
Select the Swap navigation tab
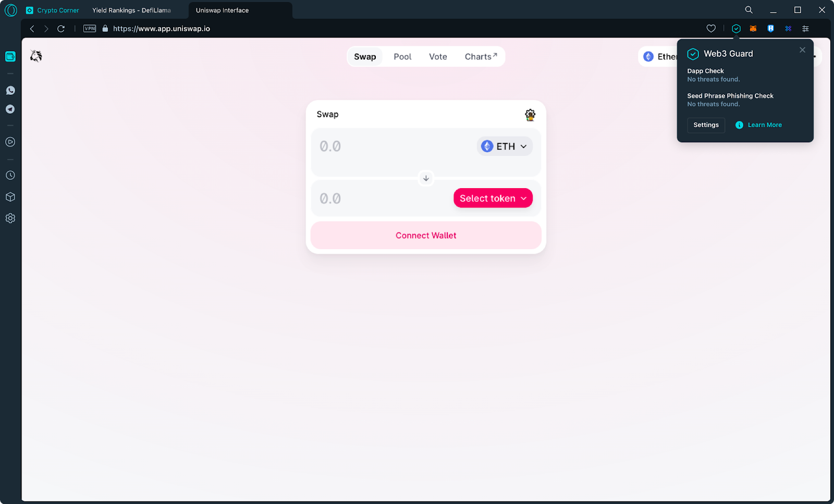[365, 57]
